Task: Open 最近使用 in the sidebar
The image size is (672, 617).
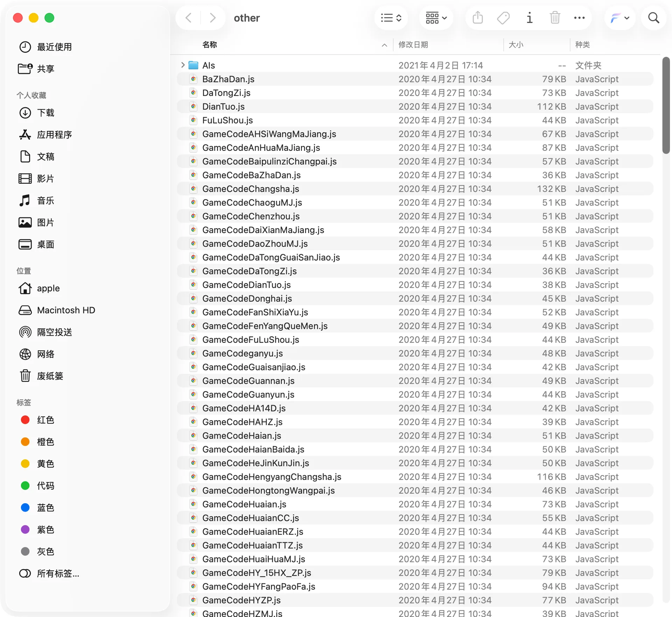Action: coord(54,47)
